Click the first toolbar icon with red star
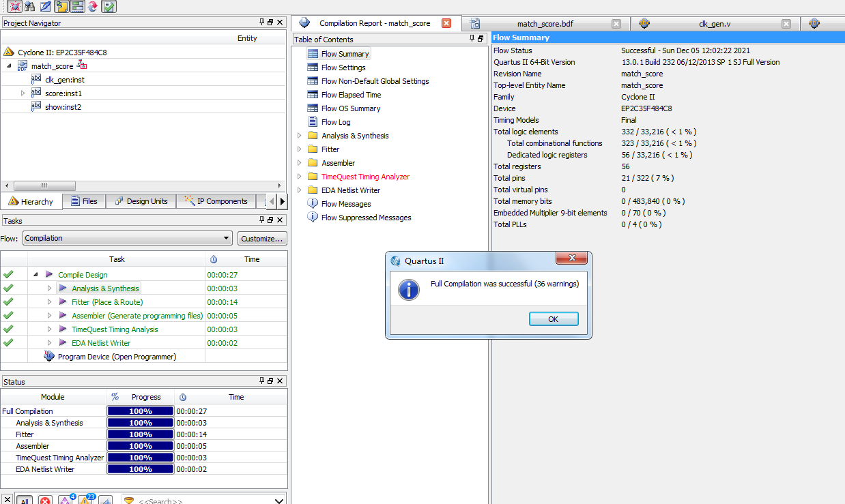Image resolution: width=845 pixels, height=504 pixels. (x=14, y=7)
